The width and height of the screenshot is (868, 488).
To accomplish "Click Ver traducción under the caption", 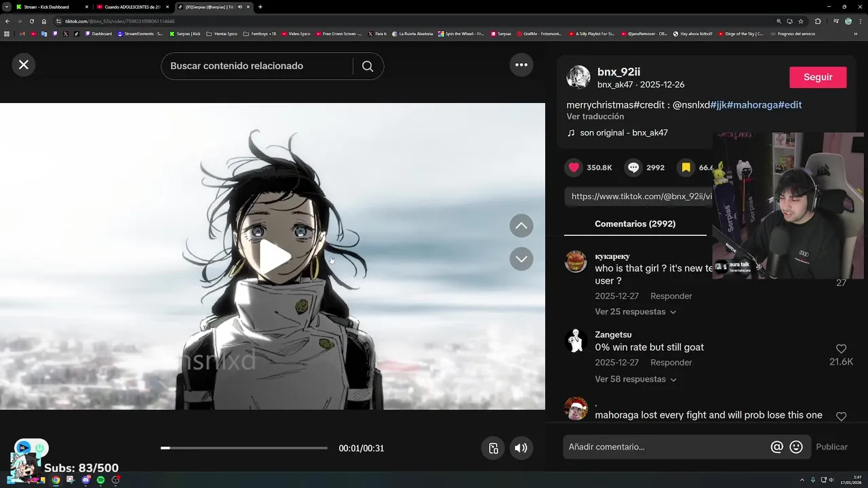I will coord(595,117).
